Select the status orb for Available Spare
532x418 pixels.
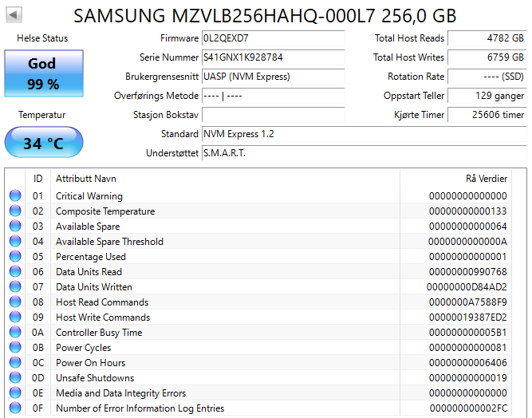point(15,227)
